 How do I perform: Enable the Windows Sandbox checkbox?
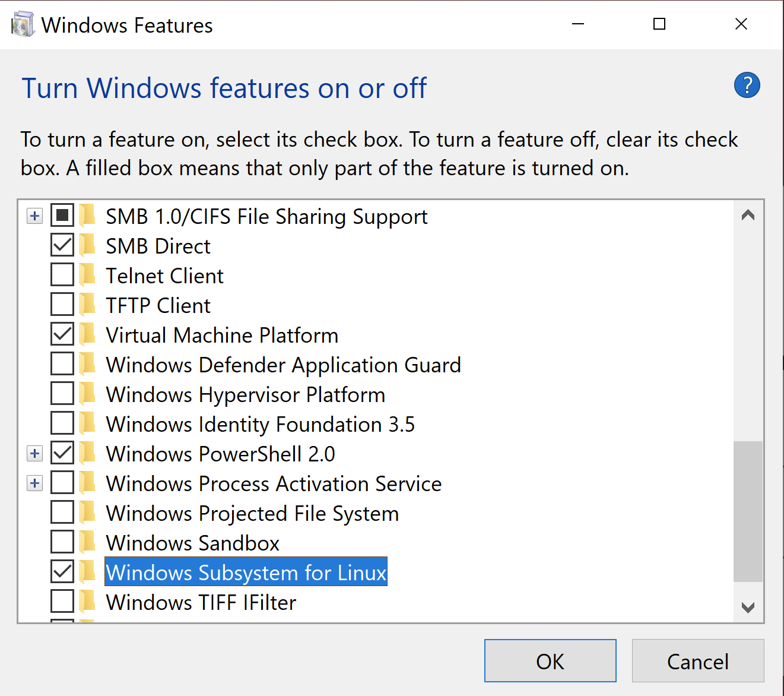click(x=62, y=542)
